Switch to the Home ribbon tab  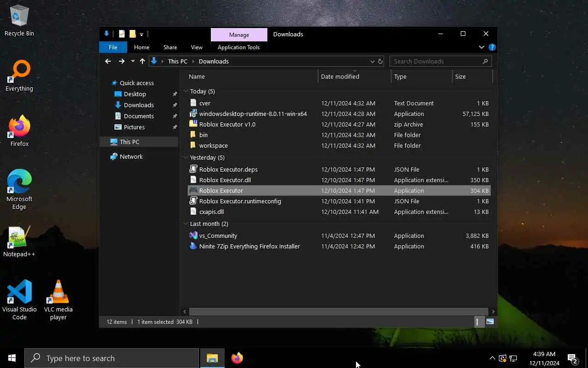pos(141,47)
